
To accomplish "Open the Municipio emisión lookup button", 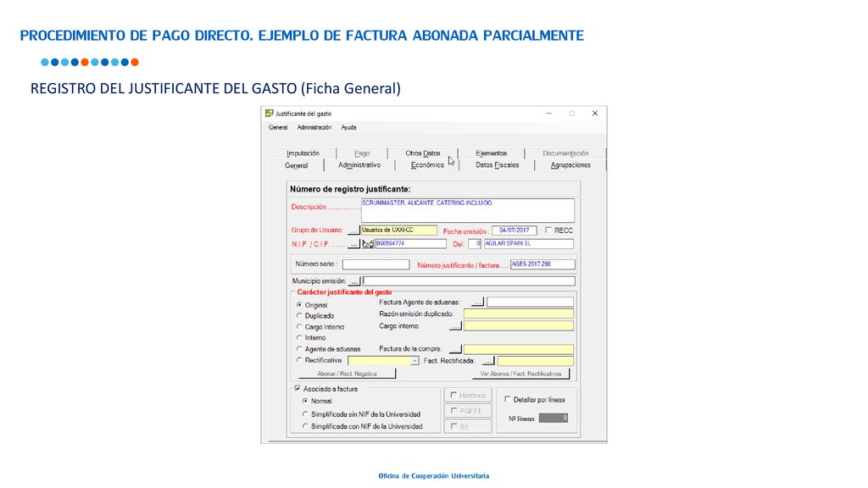I will pos(354,281).
